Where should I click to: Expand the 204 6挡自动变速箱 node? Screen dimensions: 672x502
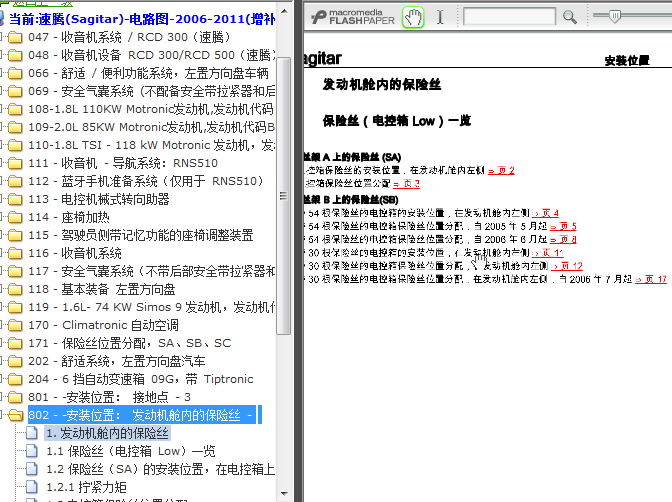(2, 379)
